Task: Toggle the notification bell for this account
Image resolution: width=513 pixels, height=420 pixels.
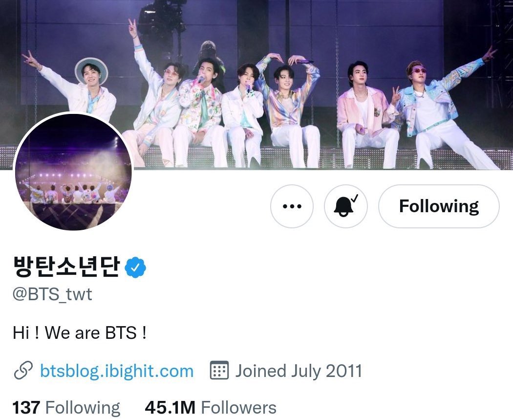Action: [346, 206]
